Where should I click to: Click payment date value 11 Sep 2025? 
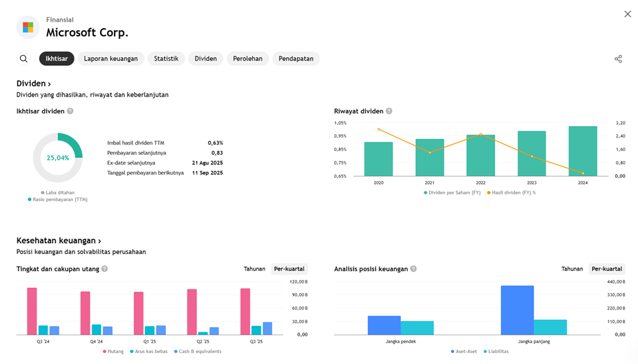pyautogui.click(x=208, y=173)
